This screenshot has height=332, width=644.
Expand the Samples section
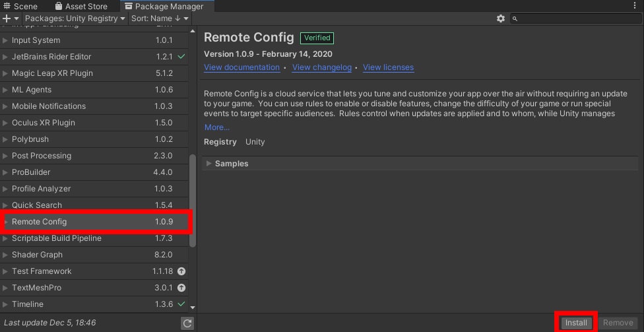tap(209, 164)
